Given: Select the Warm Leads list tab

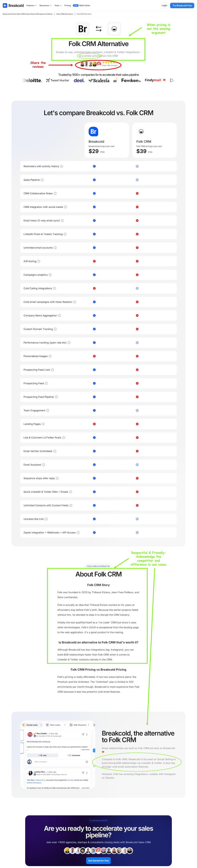Looking at the screenshot, I should 55,725.
